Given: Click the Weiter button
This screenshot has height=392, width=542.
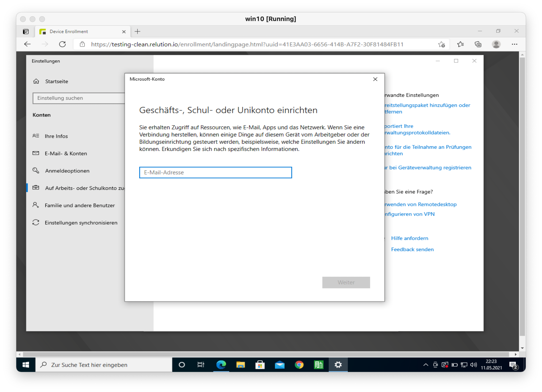Looking at the screenshot, I should click(x=346, y=282).
